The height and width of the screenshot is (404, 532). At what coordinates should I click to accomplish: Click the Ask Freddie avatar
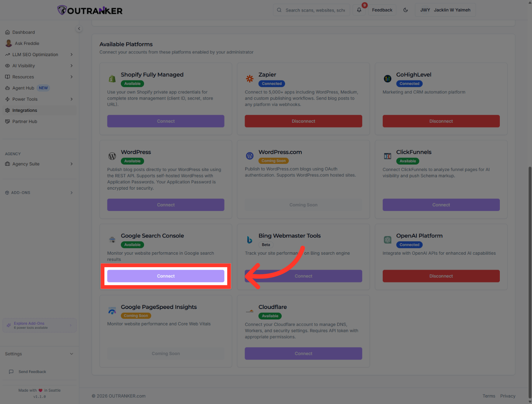click(9, 43)
